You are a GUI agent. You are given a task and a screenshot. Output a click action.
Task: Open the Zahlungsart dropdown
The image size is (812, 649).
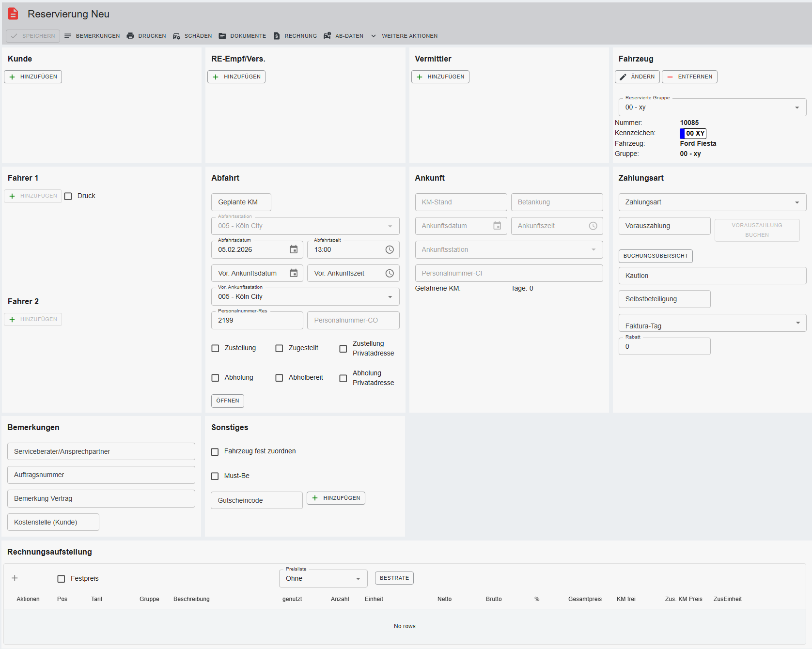[797, 202]
